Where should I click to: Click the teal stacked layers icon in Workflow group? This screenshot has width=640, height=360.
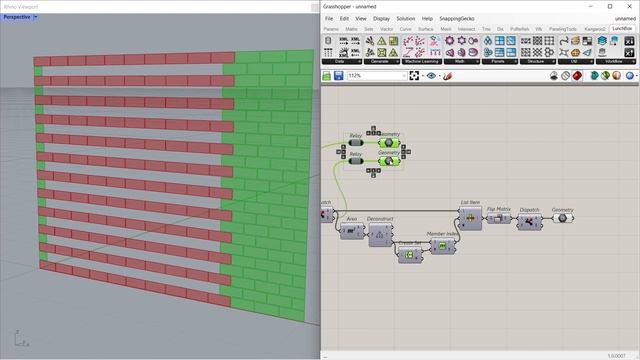click(602, 40)
